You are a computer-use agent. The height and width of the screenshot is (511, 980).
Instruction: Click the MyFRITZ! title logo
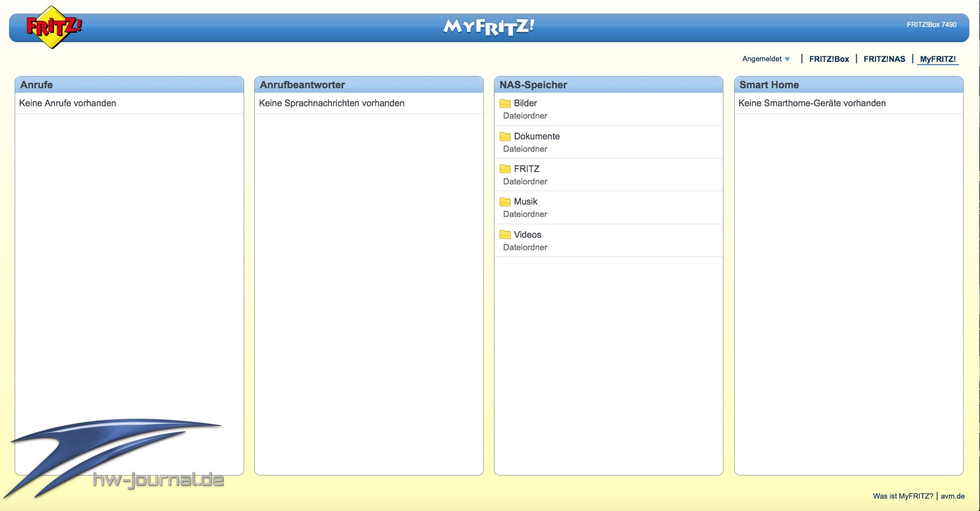pos(489,27)
